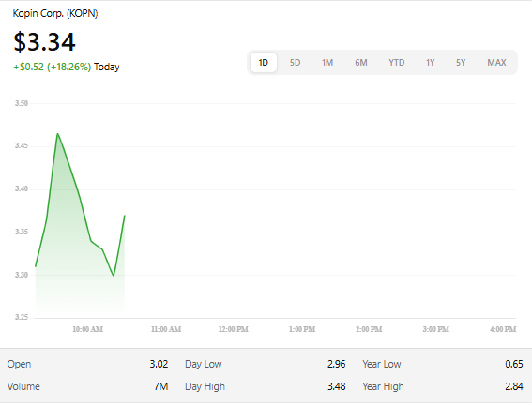The width and height of the screenshot is (532, 406).
Task: Switch chart to 1M range
Action: click(327, 63)
